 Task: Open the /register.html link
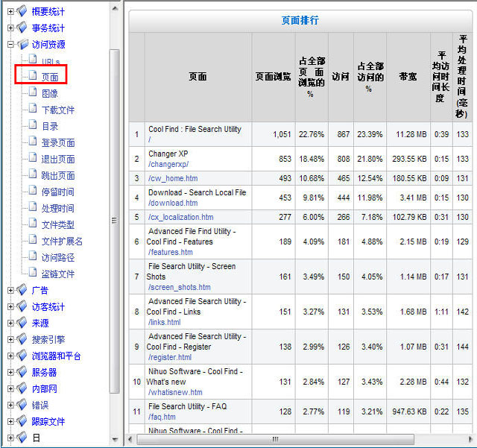coord(170,357)
